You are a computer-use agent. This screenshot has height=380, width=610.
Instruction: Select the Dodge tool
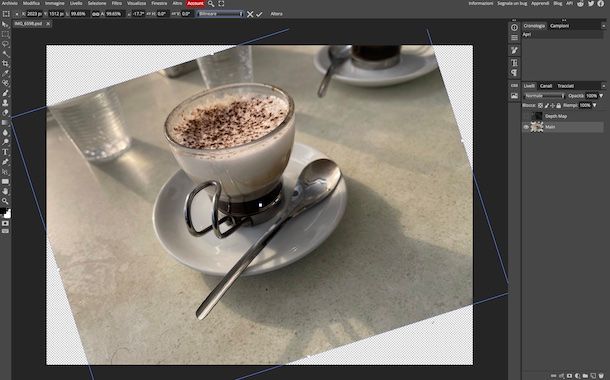click(x=5, y=142)
